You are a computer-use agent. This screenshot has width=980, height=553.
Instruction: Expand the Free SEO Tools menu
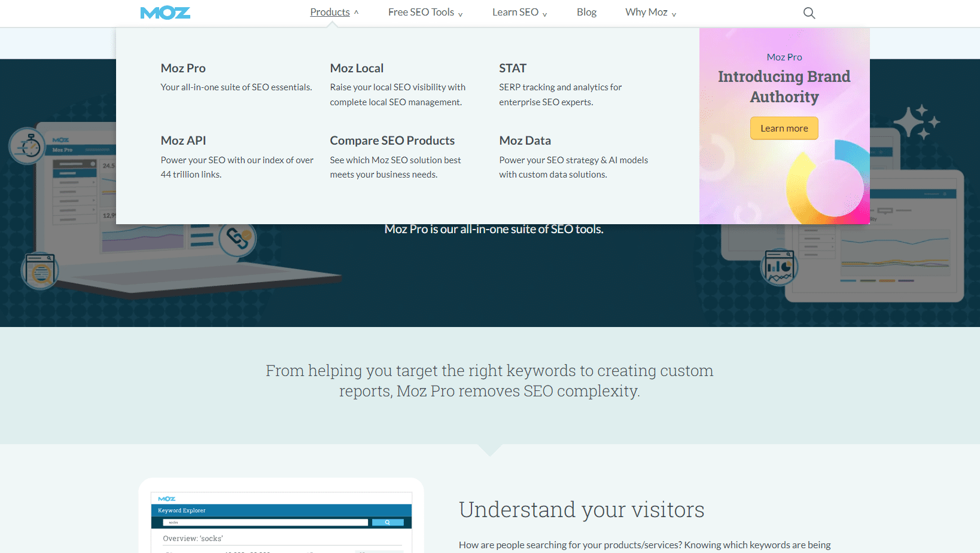tap(425, 12)
